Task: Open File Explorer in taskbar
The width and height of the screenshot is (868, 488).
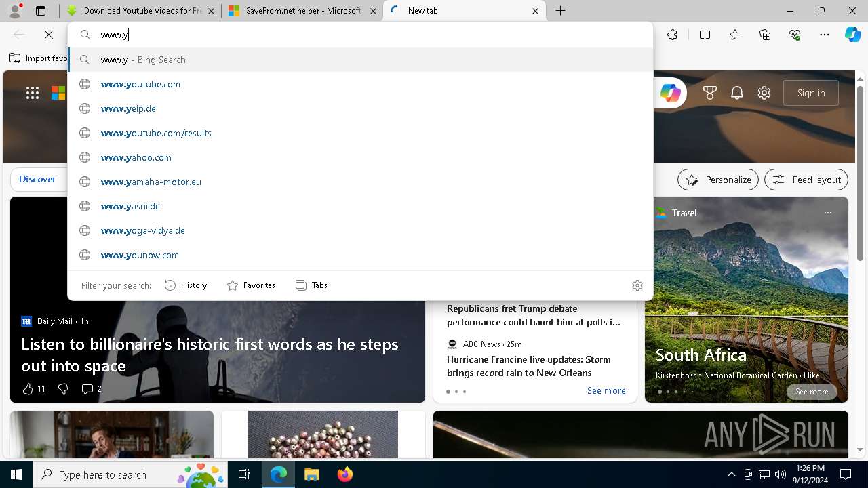Action: pos(311,474)
